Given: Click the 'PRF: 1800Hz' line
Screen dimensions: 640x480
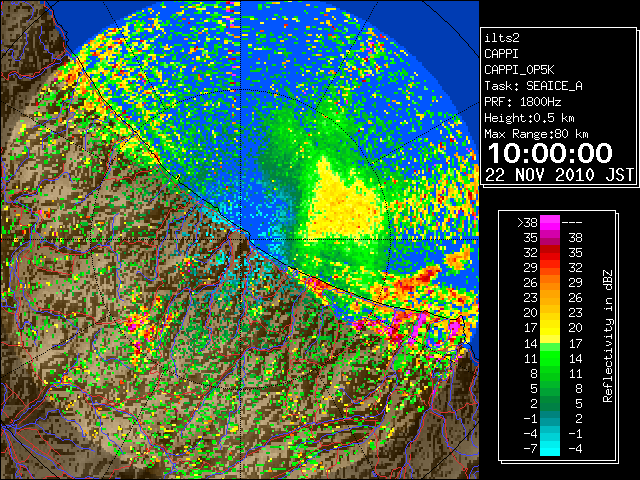Looking at the screenshot, I should tap(523, 102).
